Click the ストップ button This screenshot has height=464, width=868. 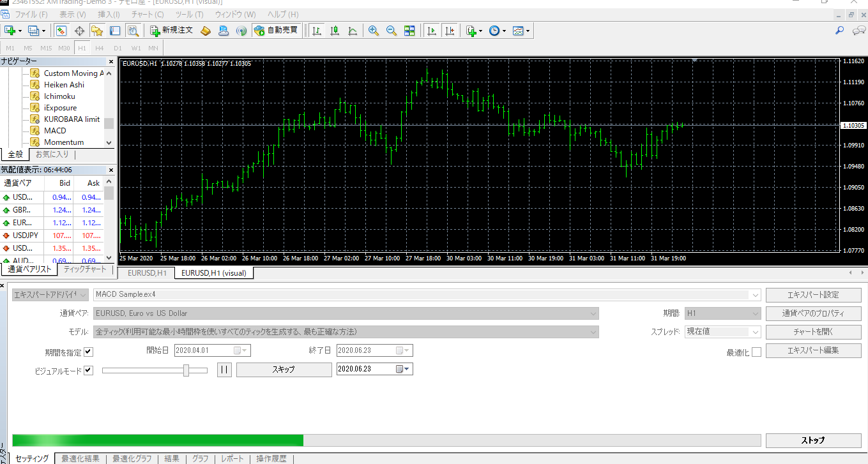(813, 440)
